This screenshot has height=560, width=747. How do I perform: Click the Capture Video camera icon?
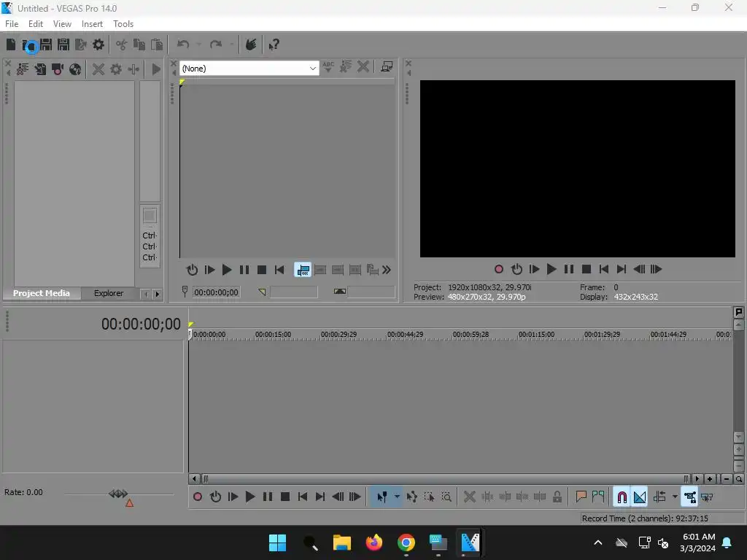point(58,69)
